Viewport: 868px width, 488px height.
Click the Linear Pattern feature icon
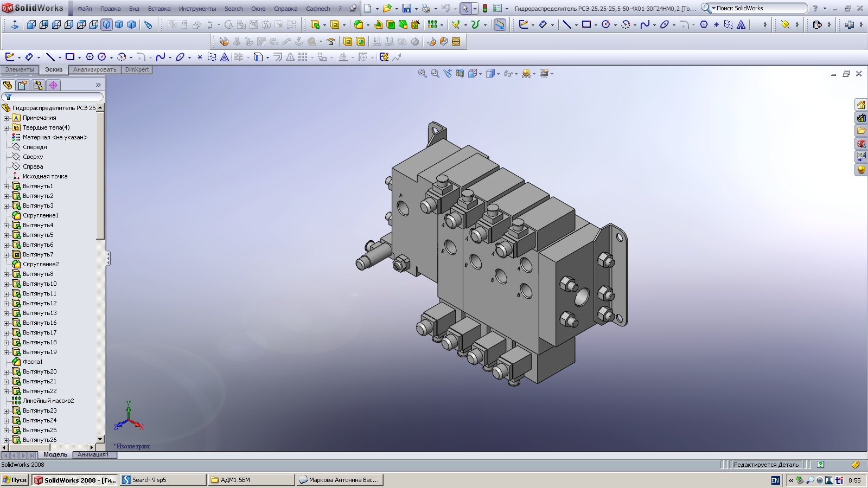click(432, 24)
